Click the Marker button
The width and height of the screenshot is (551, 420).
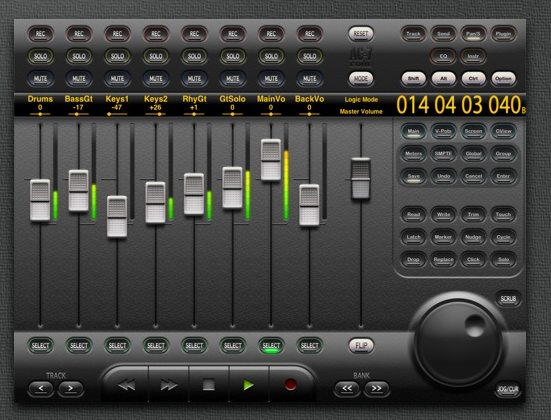coord(443,237)
